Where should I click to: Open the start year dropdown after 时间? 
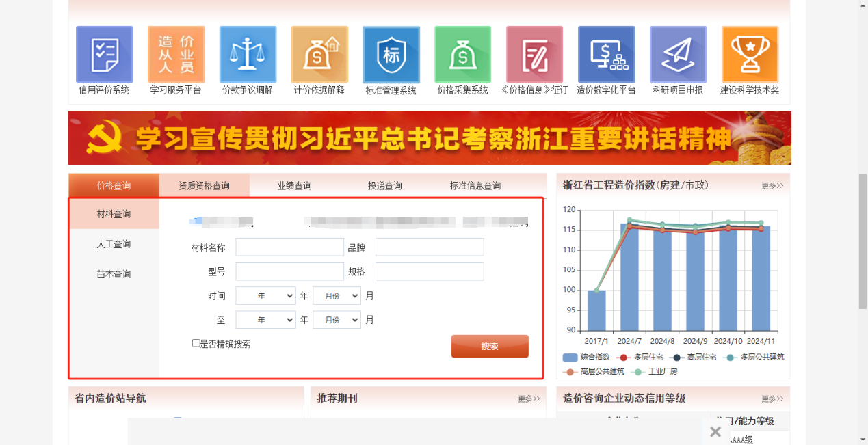[x=265, y=296]
